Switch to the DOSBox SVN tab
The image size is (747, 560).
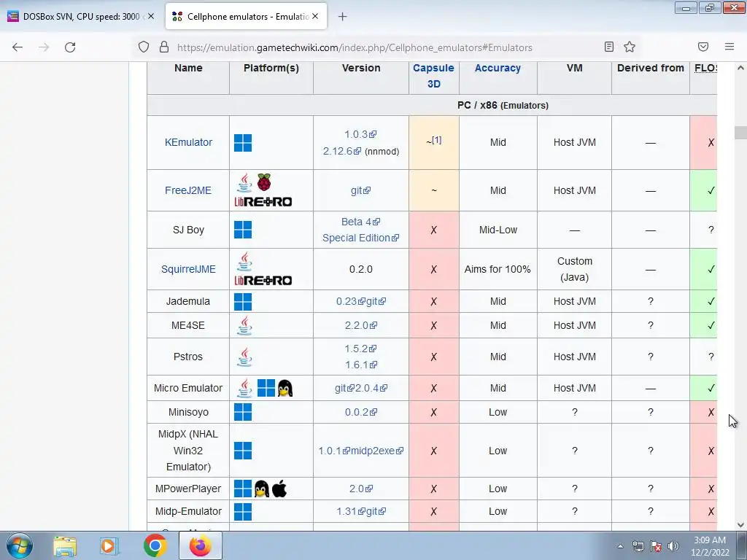[81, 16]
